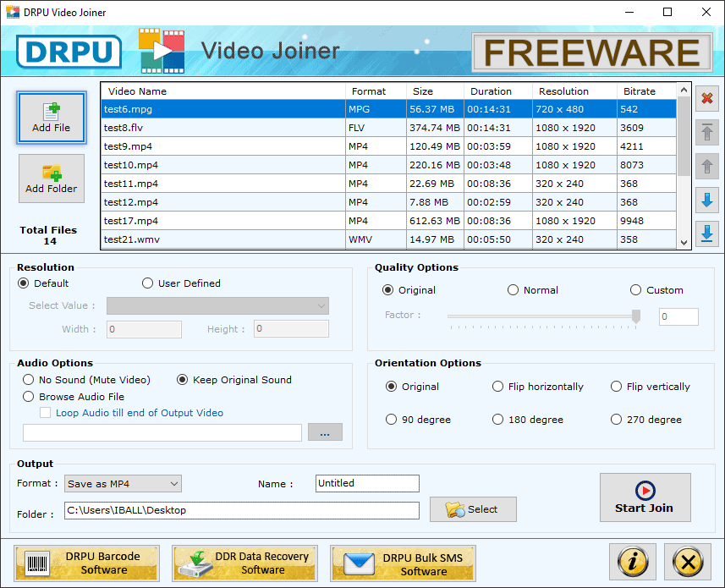Sort by Bitrate column header

click(x=647, y=91)
